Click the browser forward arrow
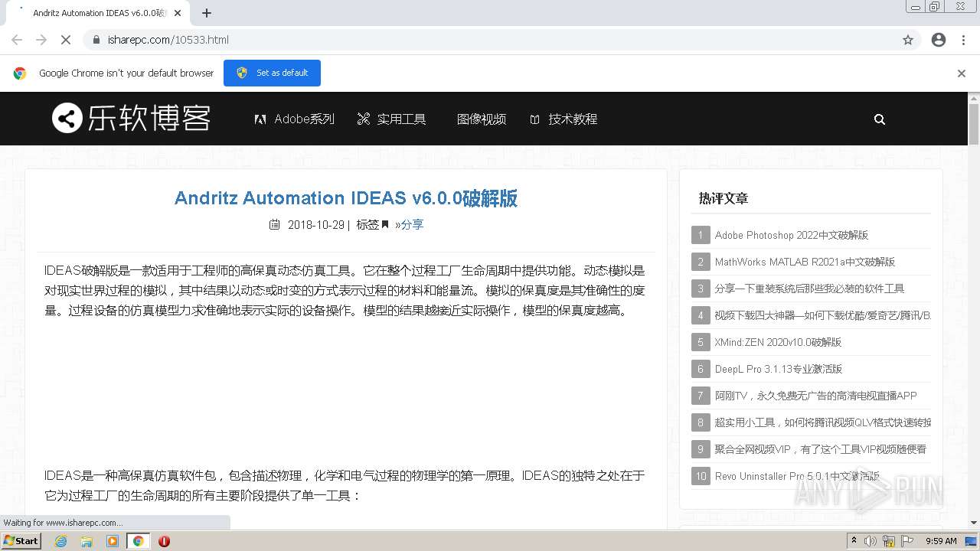Screen dimensions: 980x551 click(41, 40)
